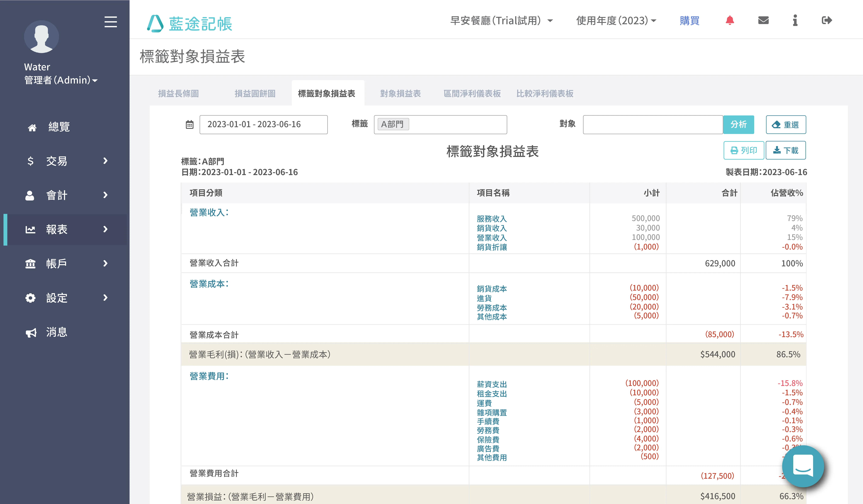Click the gear icon for 設定
The image size is (863, 504).
(x=30, y=298)
